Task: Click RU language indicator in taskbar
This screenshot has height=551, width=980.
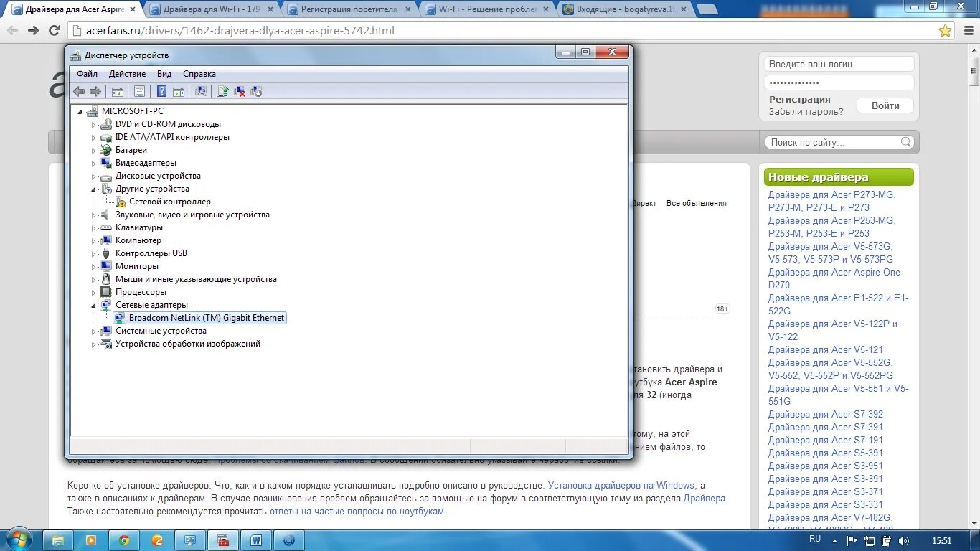Action: [x=815, y=539]
